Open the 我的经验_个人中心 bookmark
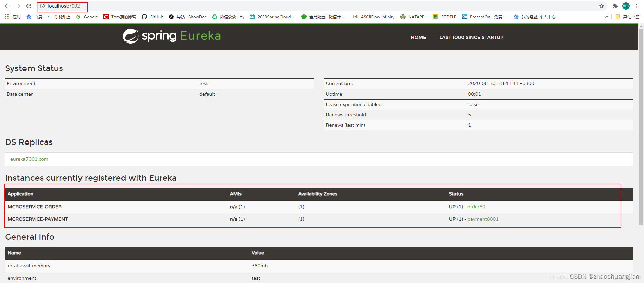 (536, 17)
